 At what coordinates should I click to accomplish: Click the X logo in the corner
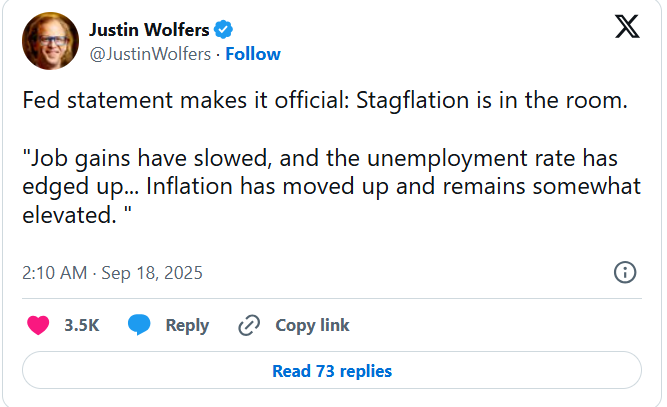[627, 29]
